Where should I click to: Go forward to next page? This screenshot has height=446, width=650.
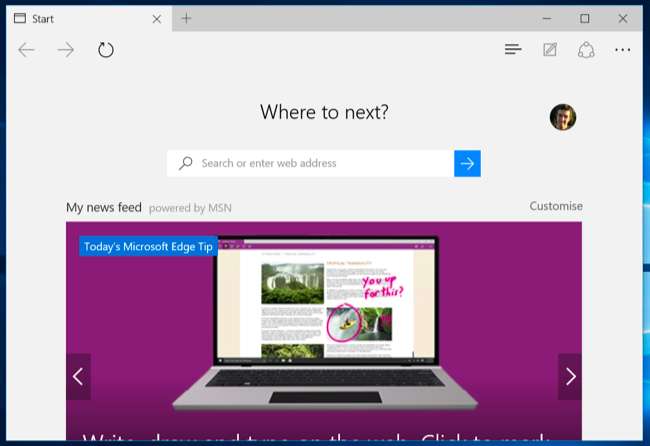tap(65, 50)
